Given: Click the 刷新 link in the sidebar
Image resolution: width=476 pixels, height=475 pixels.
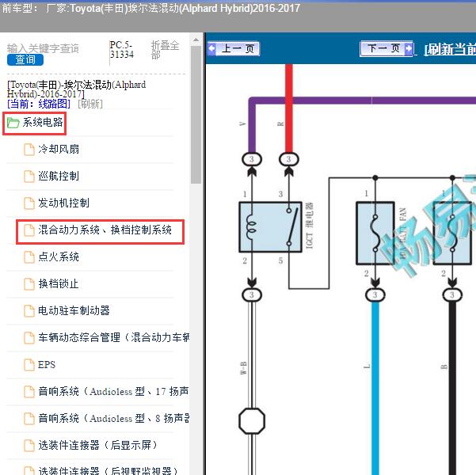Looking at the screenshot, I should (x=90, y=104).
